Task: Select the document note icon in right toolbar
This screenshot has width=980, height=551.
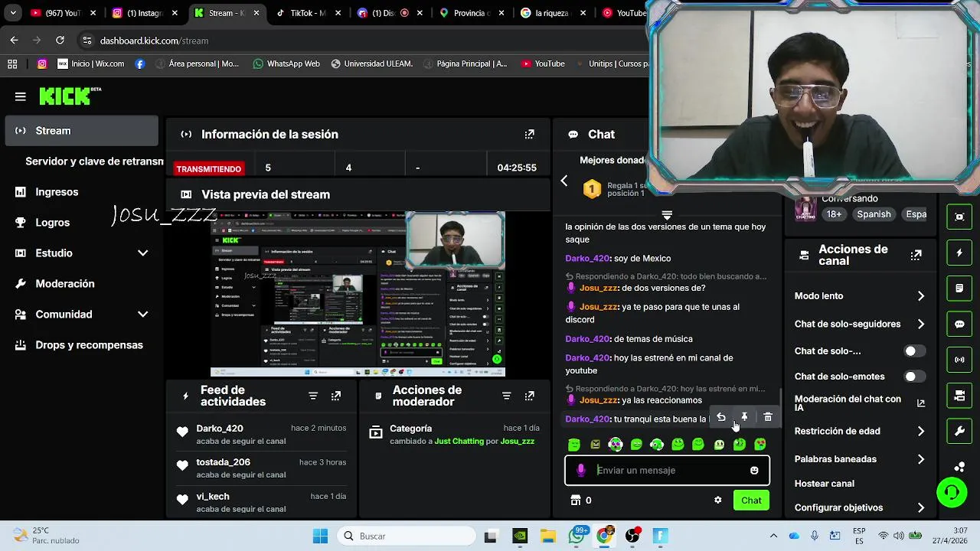Action: coord(959,289)
